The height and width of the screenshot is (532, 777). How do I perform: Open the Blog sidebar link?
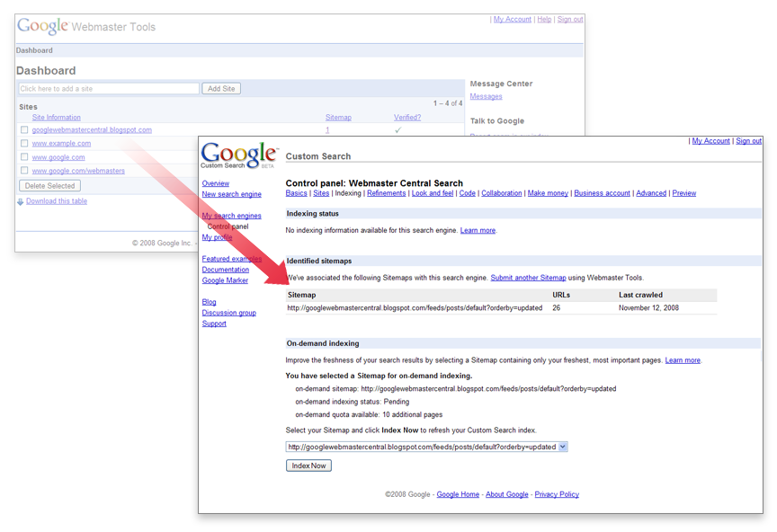click(210, 302)
